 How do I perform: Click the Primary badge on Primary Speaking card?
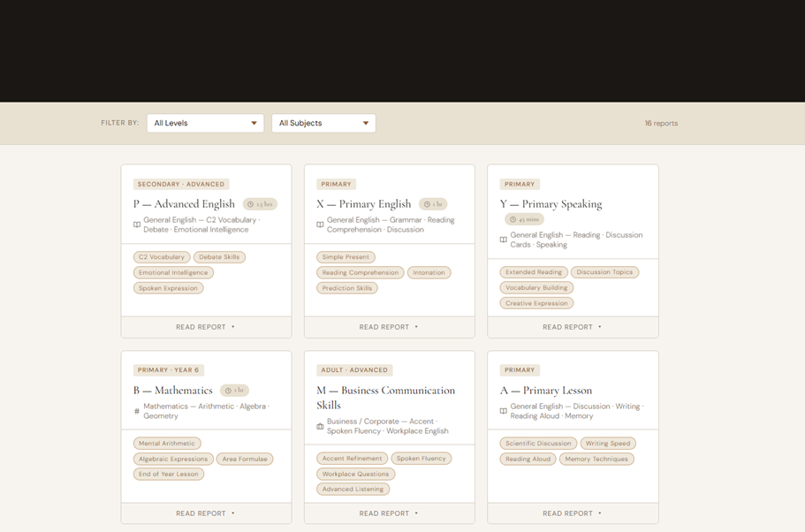[x=520, y=185]
